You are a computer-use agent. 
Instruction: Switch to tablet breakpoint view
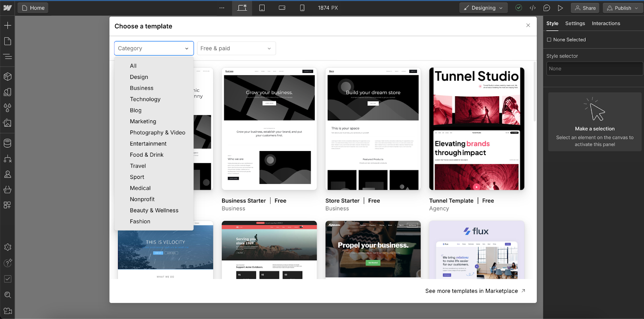pyautogui.click(x=262, y=8)
